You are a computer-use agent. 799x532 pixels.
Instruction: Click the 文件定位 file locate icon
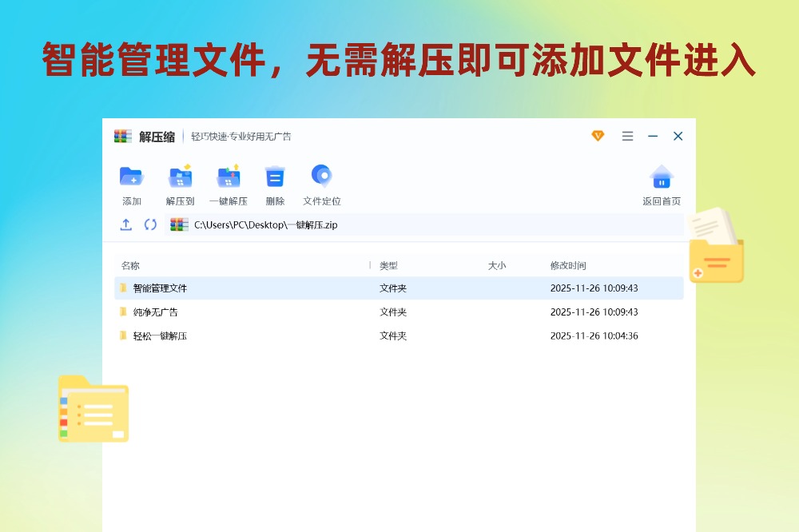click(322, 177)
